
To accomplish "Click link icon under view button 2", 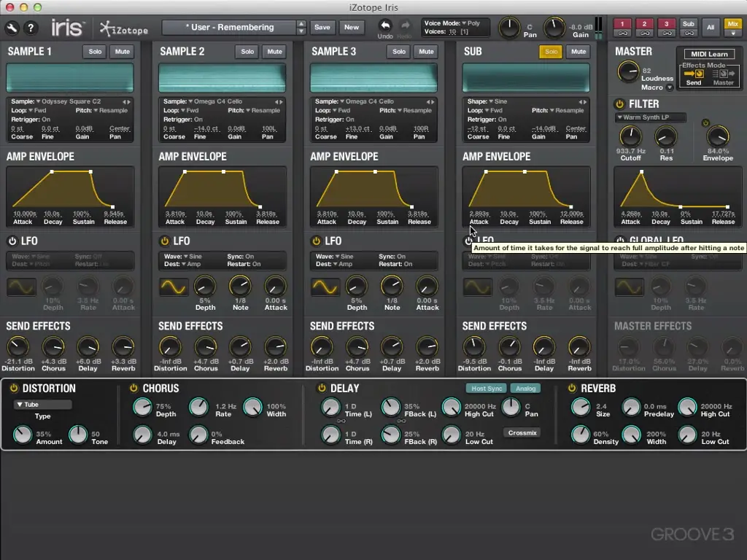I will click(644, 34).
